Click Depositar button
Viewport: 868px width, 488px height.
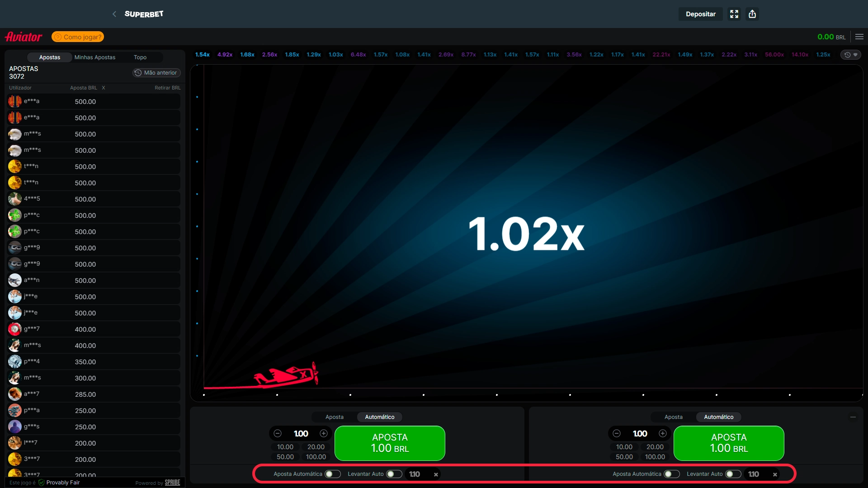click(701, 14)
